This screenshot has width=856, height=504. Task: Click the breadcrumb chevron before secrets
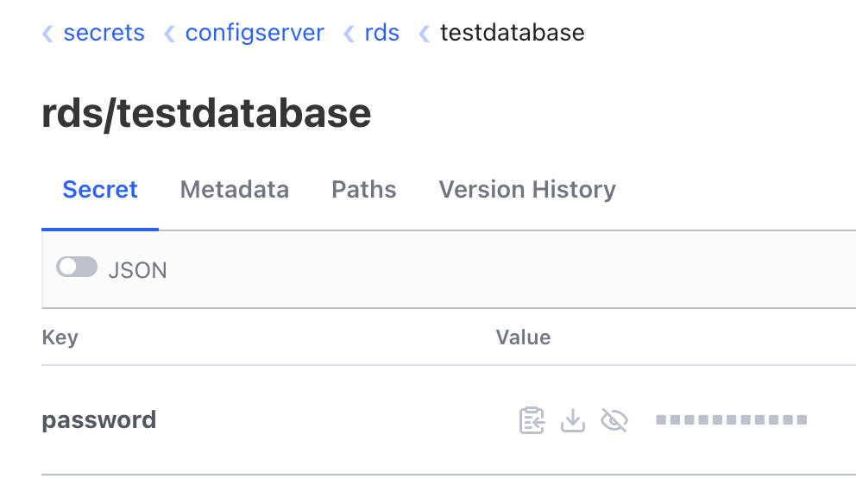47,33
